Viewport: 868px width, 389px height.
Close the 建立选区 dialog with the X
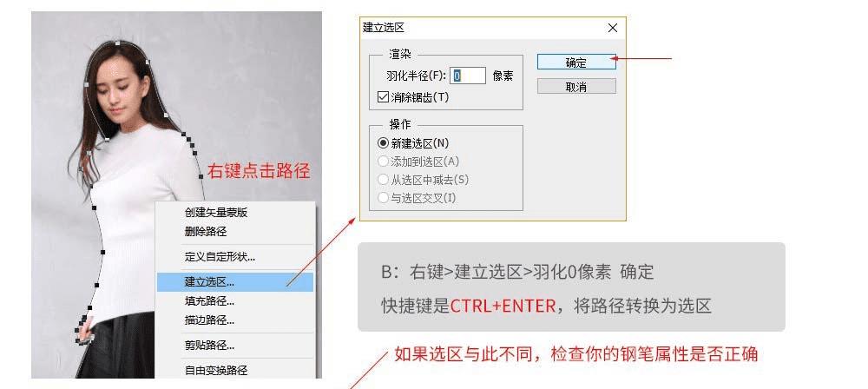click(x=612, y=28)
